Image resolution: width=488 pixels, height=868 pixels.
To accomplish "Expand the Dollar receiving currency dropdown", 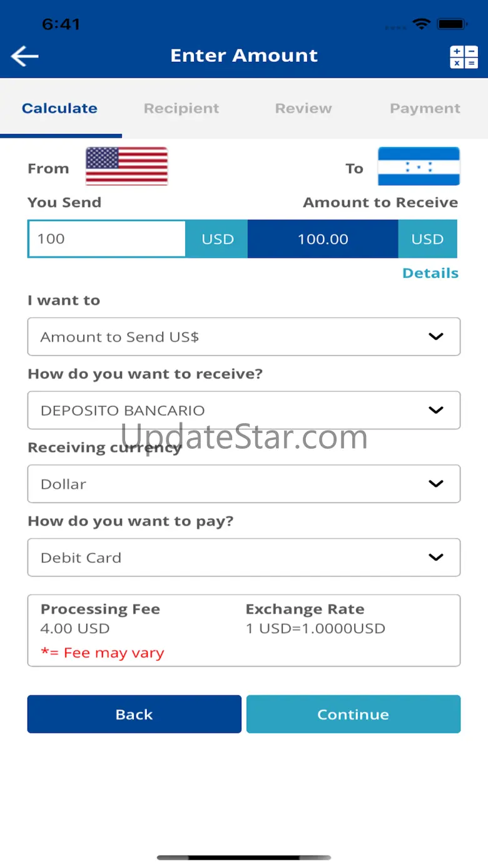I will 244,484.
